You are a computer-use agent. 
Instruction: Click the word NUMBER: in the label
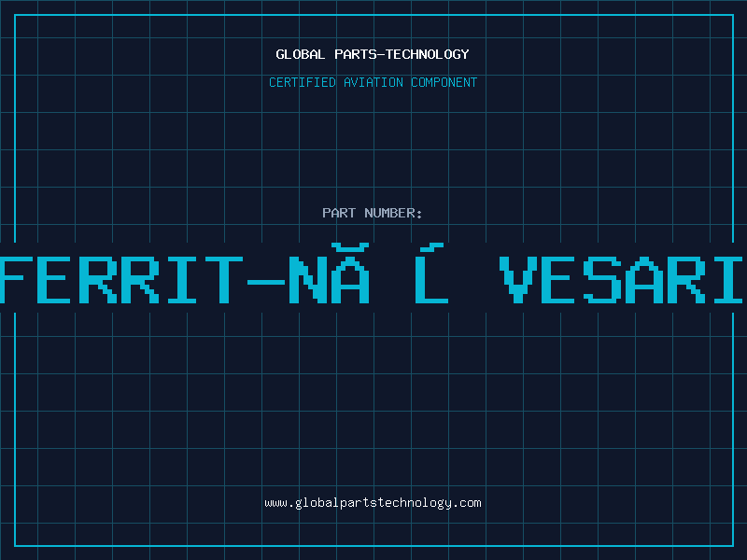(393, 213)
